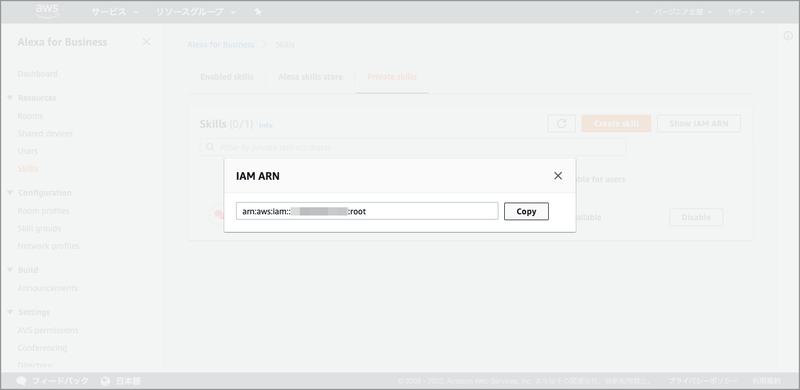Image resolution: width=800 pixels, height=390 pixels.
Task: Go to Dashboard in the sidebar
Action: (37, 74)
